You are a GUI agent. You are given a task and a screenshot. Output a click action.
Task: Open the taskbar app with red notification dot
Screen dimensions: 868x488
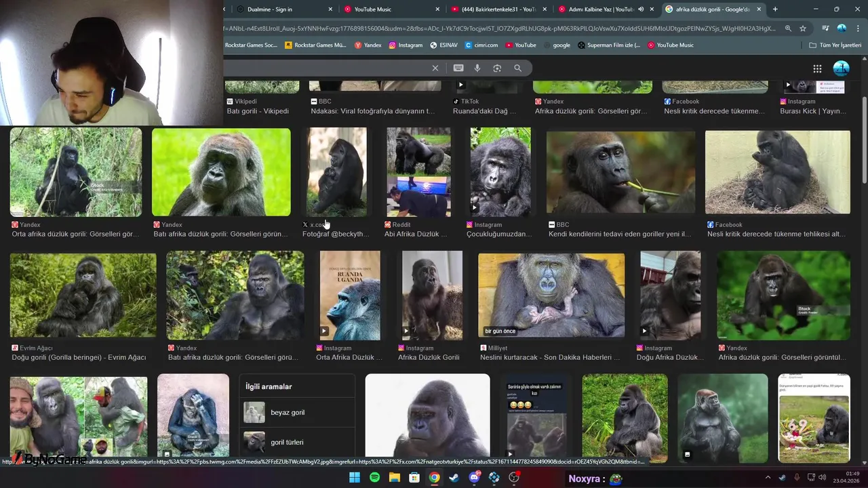pos(514,478)
